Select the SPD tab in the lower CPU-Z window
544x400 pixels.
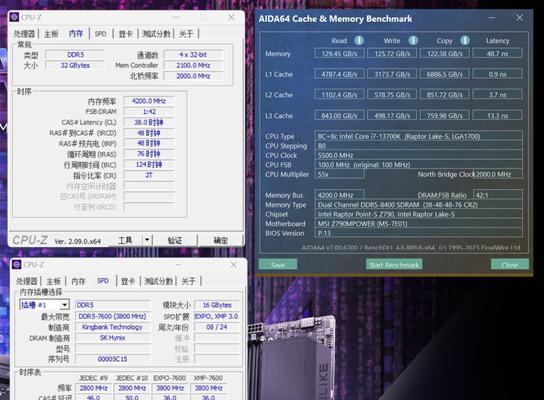click(x=103, y=281)
